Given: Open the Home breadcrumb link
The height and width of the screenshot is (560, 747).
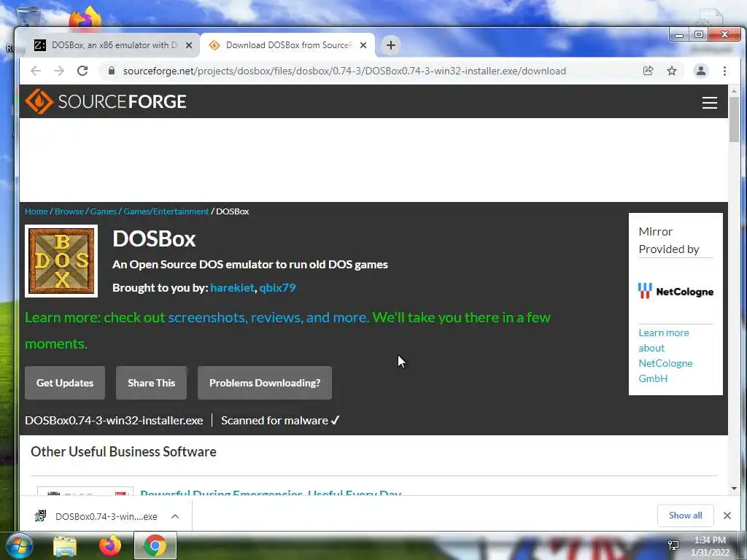Looking at the screenshot, I should pos(36,211).
